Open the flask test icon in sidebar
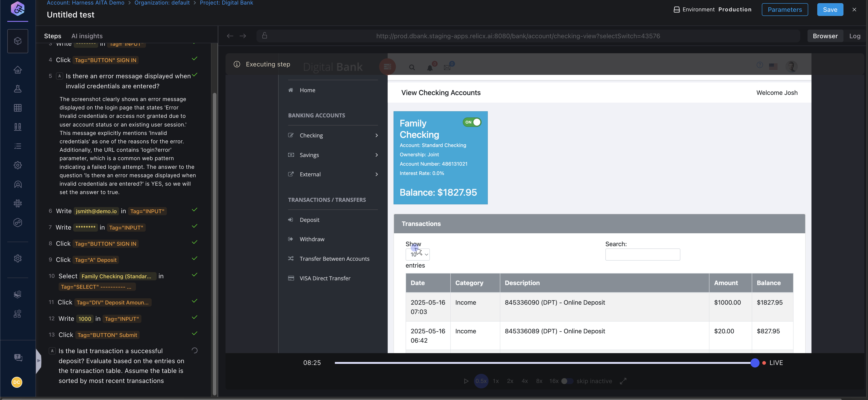 (18, 89)
